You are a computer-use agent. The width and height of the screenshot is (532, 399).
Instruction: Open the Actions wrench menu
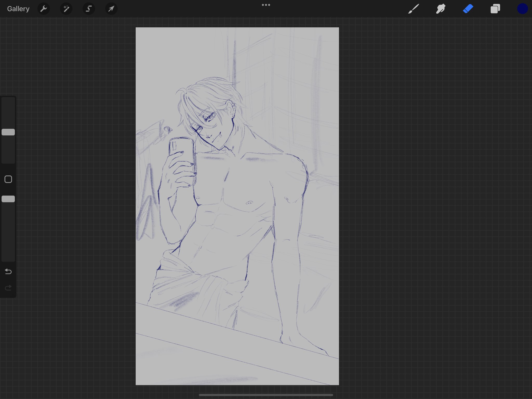43,9
